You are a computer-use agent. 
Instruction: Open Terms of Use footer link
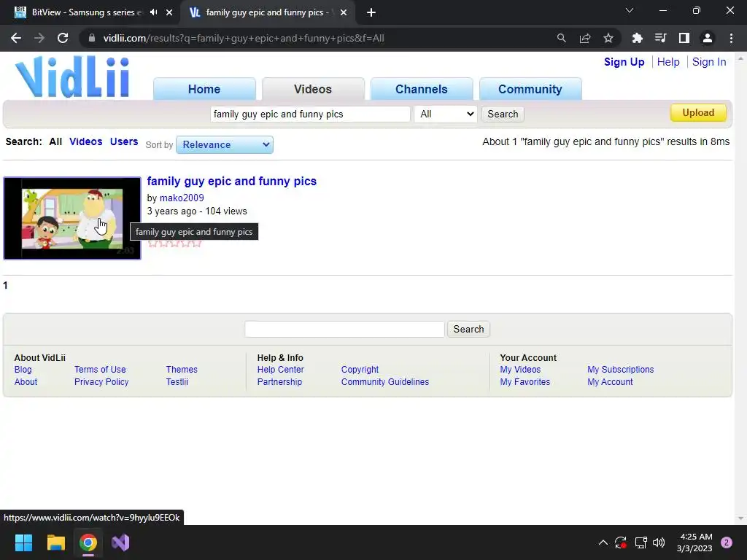coord(100,370)
